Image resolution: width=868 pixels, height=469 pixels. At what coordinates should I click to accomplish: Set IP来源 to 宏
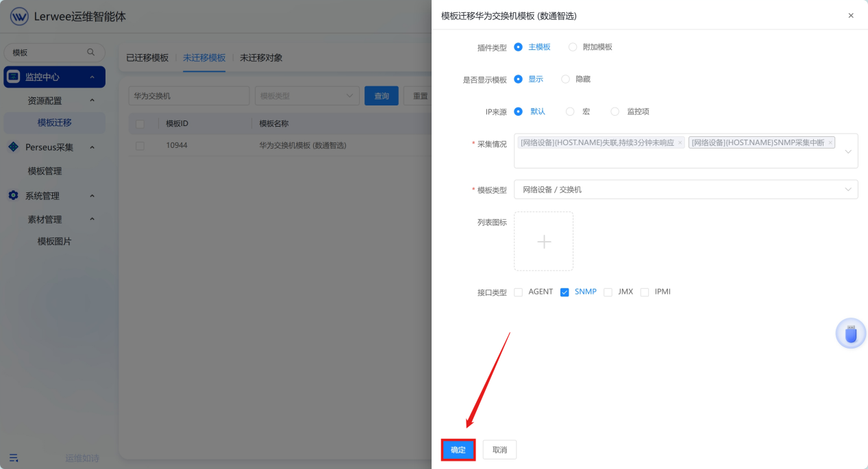click(570, 111)
